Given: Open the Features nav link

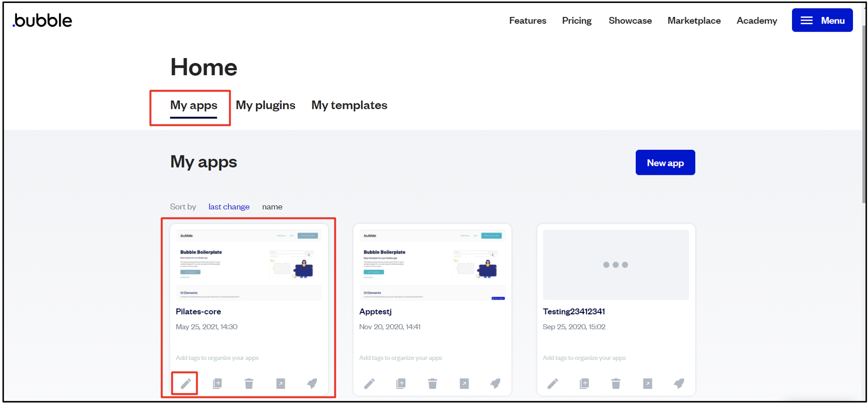Looking at the screenshot, I should (x=527, y=21).
